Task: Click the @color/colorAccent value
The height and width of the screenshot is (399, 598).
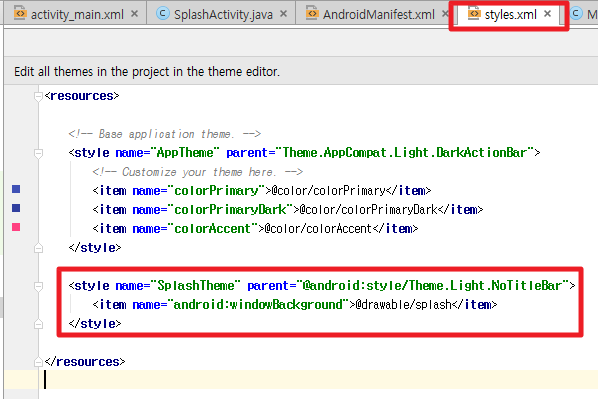Action: [x=318, y=228]
